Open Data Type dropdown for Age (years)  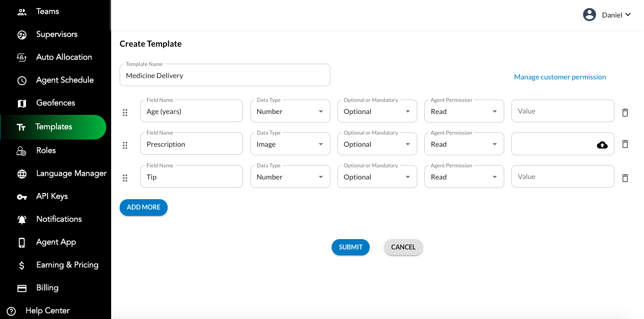point(290,111)
